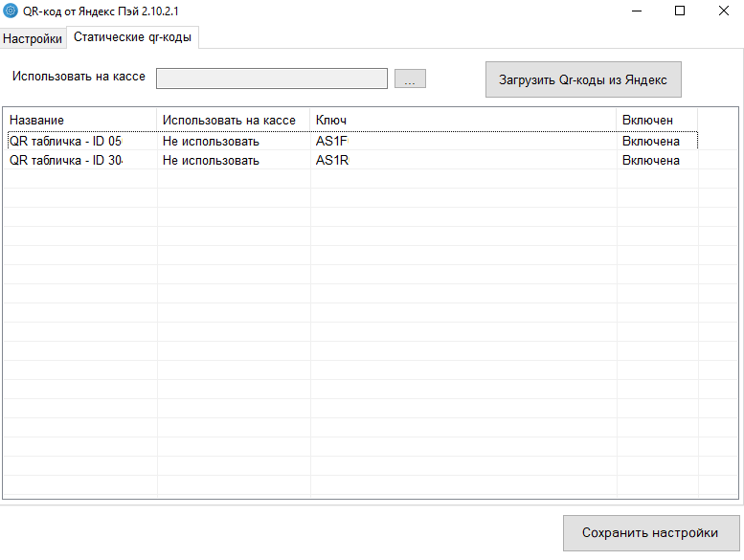744x560 pixels.
Task: Click the Использовать на кассе input field
Action: [x=271, y=78]
